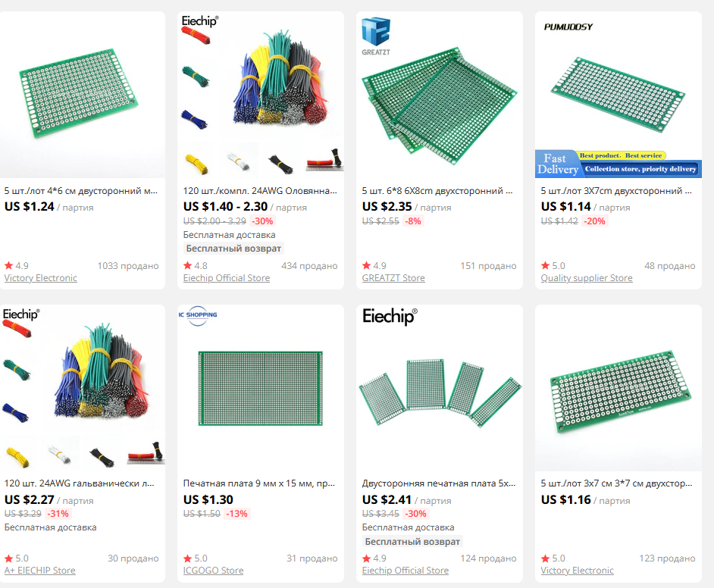Click the large Eiechip logo above four boards
The image size is (714, 588).
(390, 316)
